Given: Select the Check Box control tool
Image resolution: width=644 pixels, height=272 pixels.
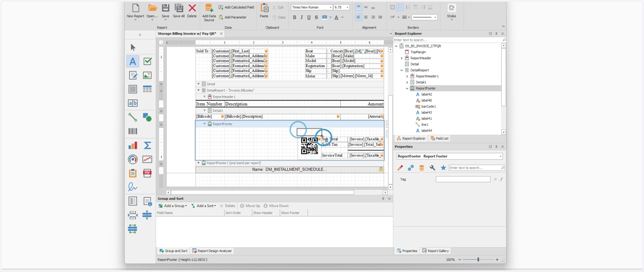Looking at the screenshot, I should pyautogui.click(x=147, y=61).
